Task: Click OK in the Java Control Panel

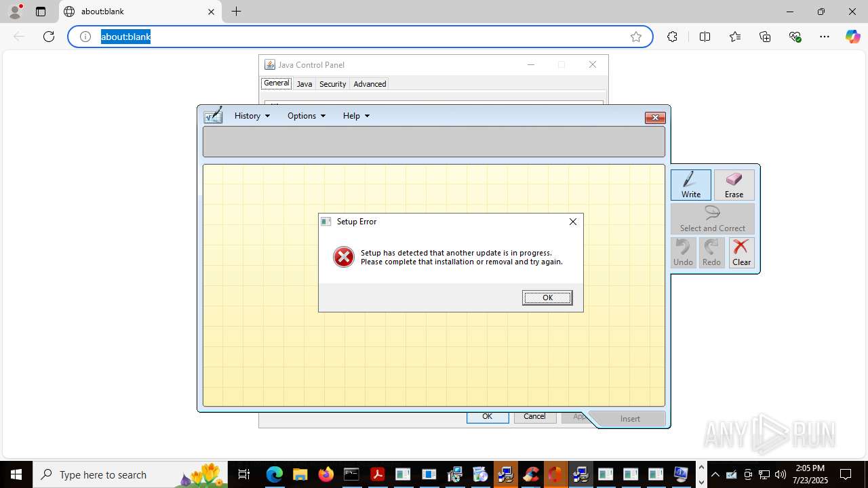Action: tap(488, 417)
